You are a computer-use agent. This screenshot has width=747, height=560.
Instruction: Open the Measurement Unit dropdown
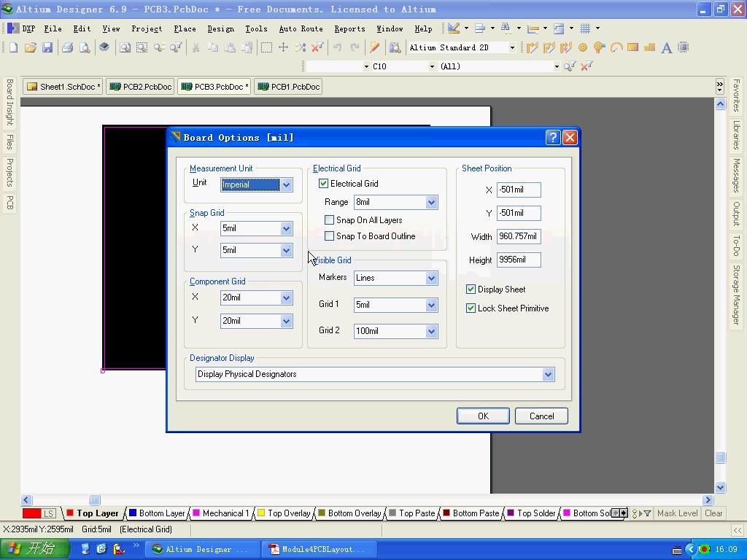click(x=286, y=184)
